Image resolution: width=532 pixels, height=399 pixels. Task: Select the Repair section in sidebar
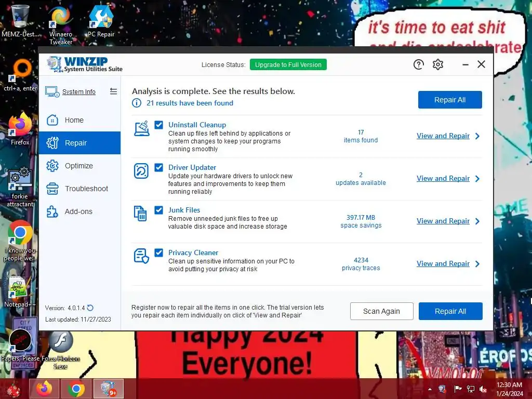pos(79,143)
